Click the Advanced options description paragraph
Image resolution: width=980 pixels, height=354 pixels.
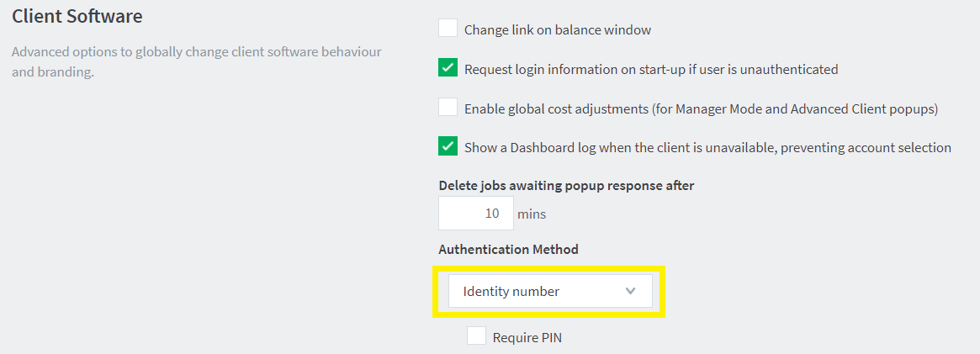[x=196, y=61]
